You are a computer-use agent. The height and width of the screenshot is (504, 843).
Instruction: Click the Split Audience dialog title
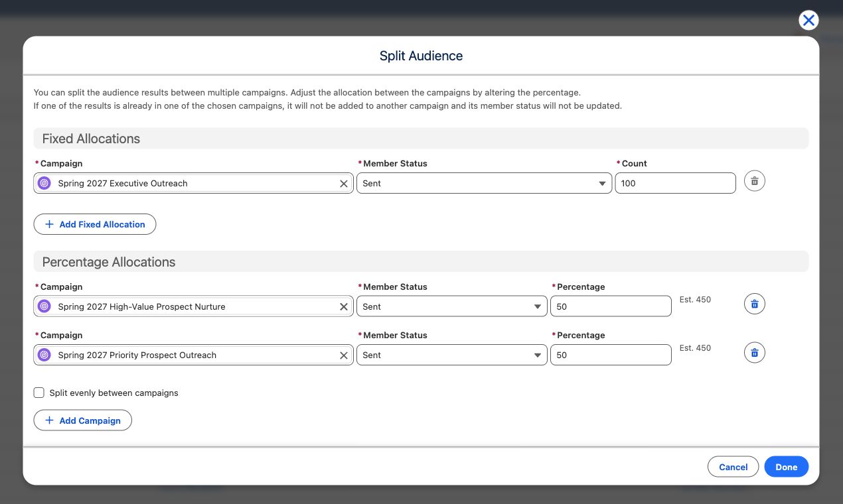tap(421, 56)
